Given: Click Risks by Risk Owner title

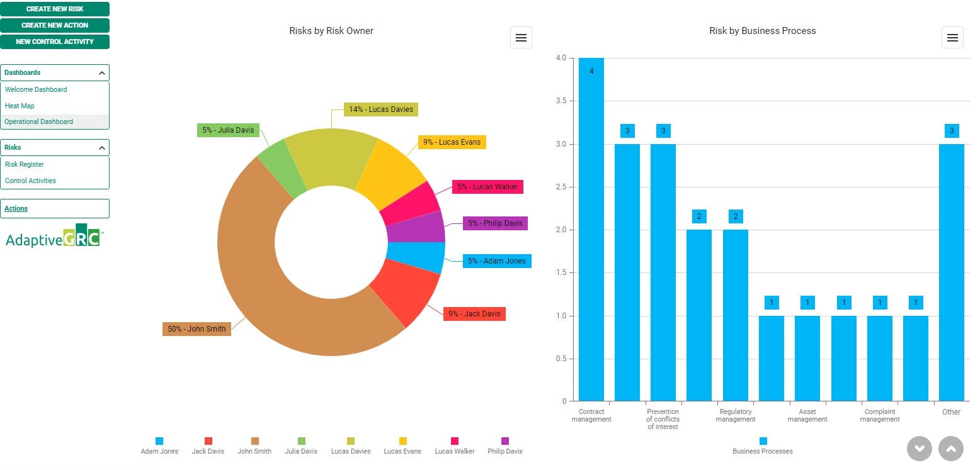Looking at the screenshot, I should coord(331,31).
